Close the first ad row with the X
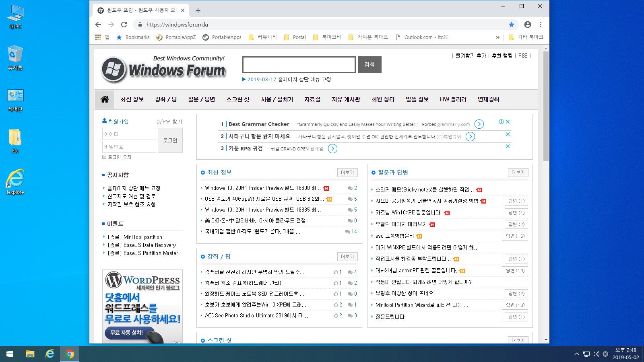The width and height of the screenshot is (644, 362). pyautogui.click(x=508, y=121)
